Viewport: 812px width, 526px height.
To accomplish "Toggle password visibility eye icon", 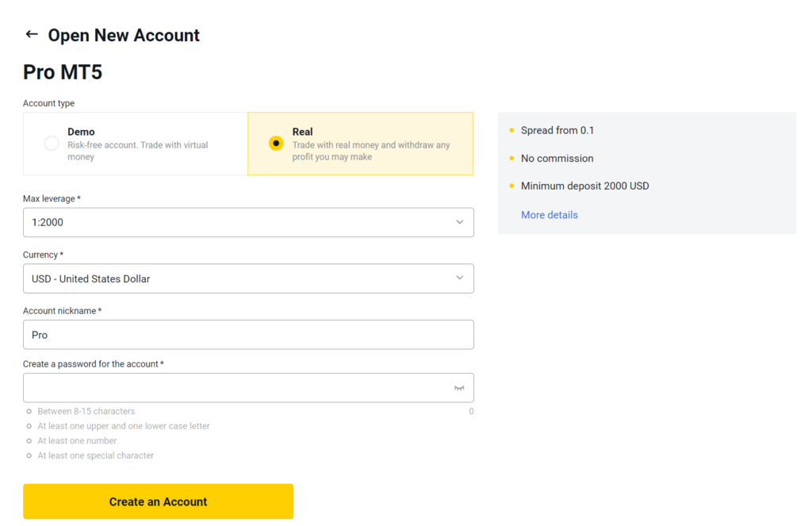I will pyautogui.click(x=459, y=388).
